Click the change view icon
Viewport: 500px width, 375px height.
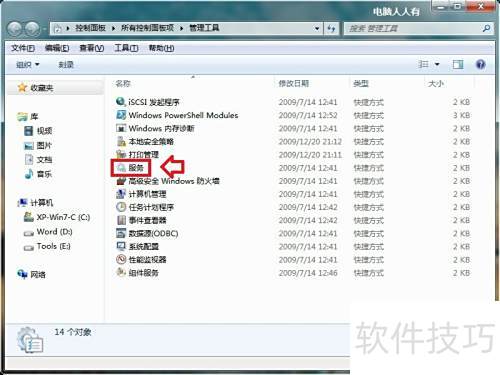point(423,64)
